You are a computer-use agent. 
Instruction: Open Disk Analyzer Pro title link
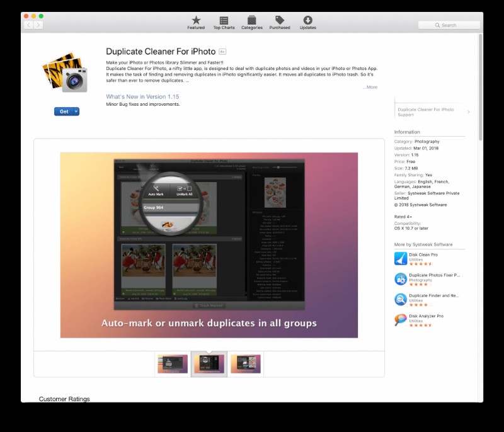[427, 316]
